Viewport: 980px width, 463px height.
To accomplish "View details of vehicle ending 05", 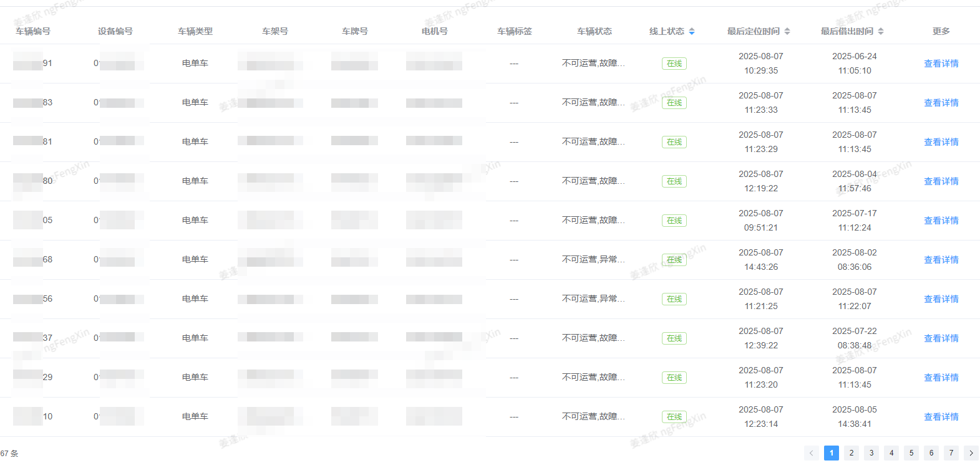I will coord(941,221).
